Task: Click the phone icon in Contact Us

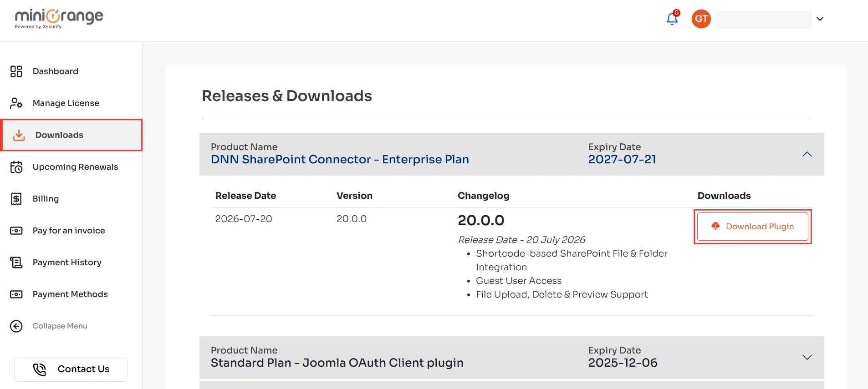Action: 40,369
